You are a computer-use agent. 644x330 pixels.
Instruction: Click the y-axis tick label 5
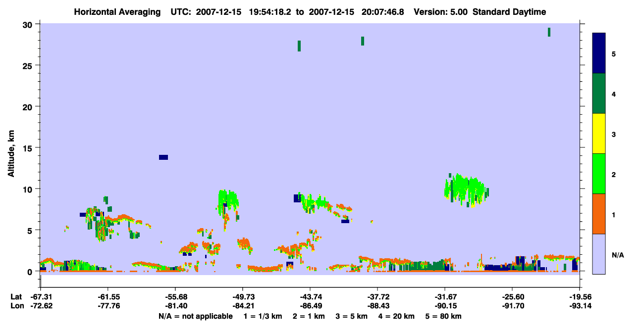click(x=31, y=230)
